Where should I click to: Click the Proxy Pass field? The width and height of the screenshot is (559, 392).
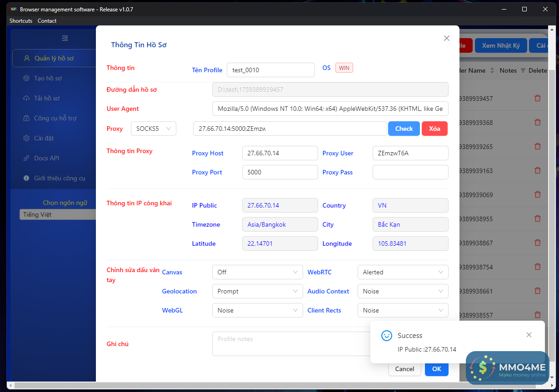pyautogui.click(x=410, y=172)
